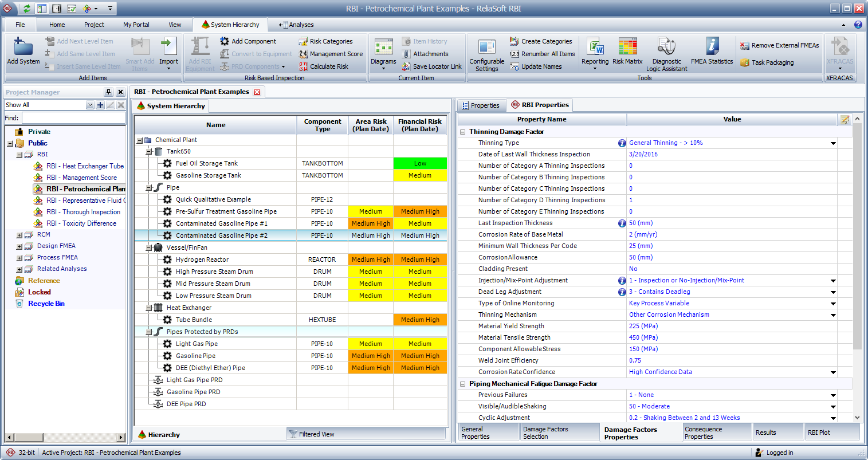868x460 pixels.
Task: Open the Risk Matrix tool
Action: pyautogui.click(x=627, y=47)
